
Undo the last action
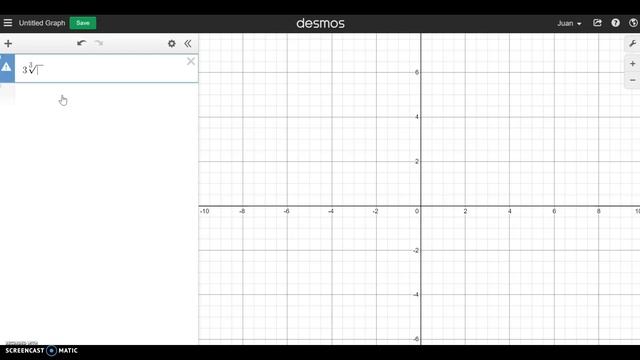[x=82, y=43]
